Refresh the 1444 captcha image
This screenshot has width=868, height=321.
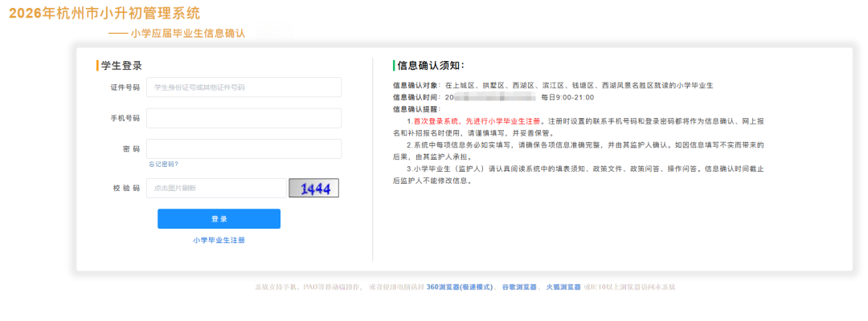[314, 188]
